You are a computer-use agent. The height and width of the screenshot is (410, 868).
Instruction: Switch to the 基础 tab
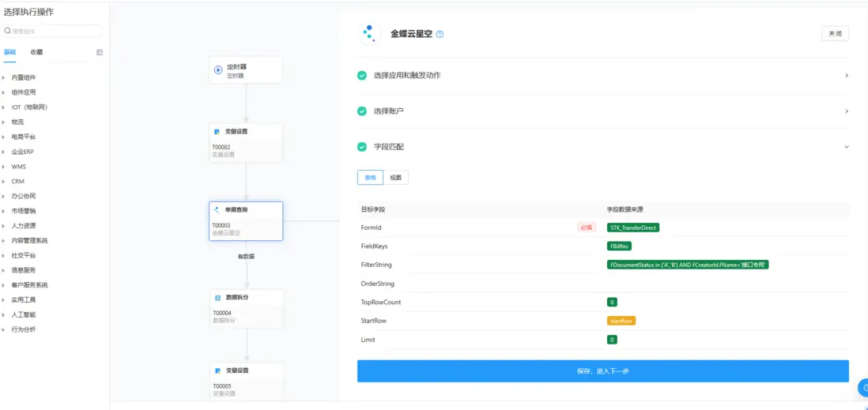click(10, 52)
